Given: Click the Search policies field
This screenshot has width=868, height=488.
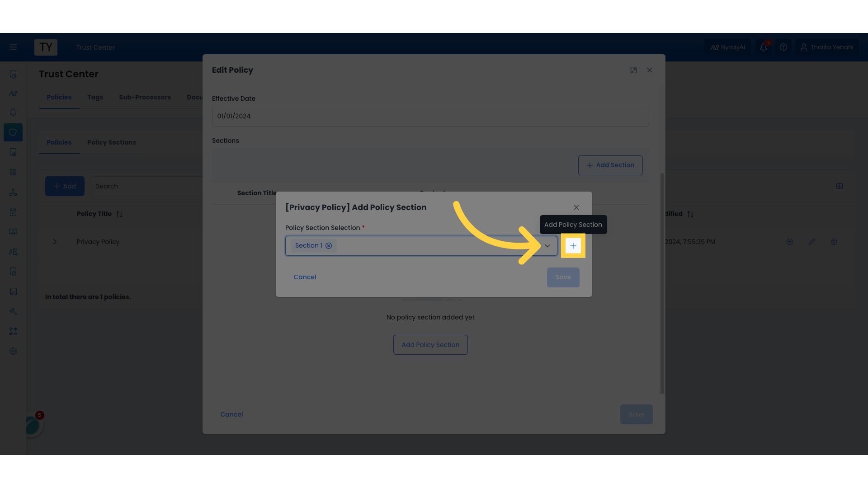Looking at the screenshot, I should (147, 186).
